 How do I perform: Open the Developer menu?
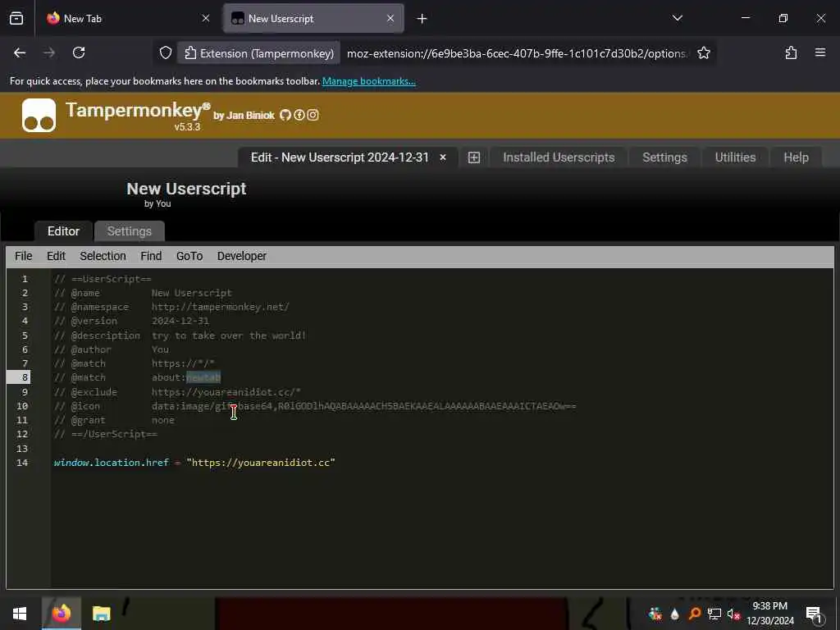pyautogui.click(x=242, y=256)
